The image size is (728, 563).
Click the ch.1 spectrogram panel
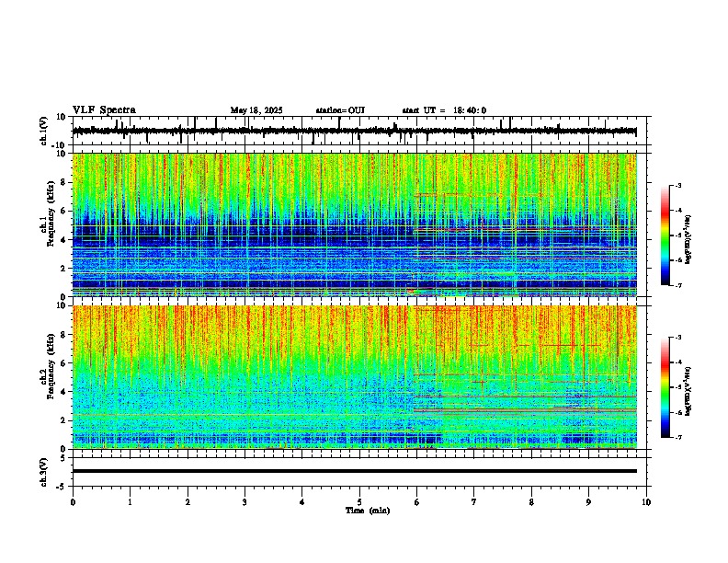[x=354, y=224]
